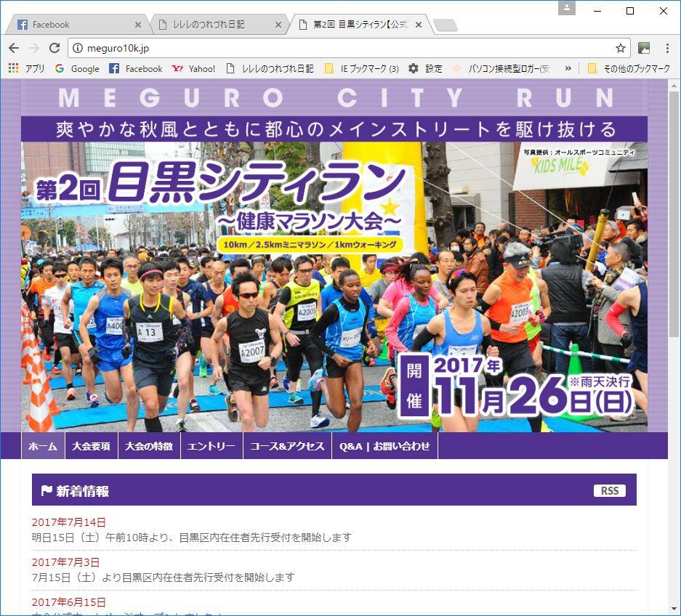Click the scrollbar up arrow
Image resolution: width=681 pixels, height=616 pixels.
[674, 85]
